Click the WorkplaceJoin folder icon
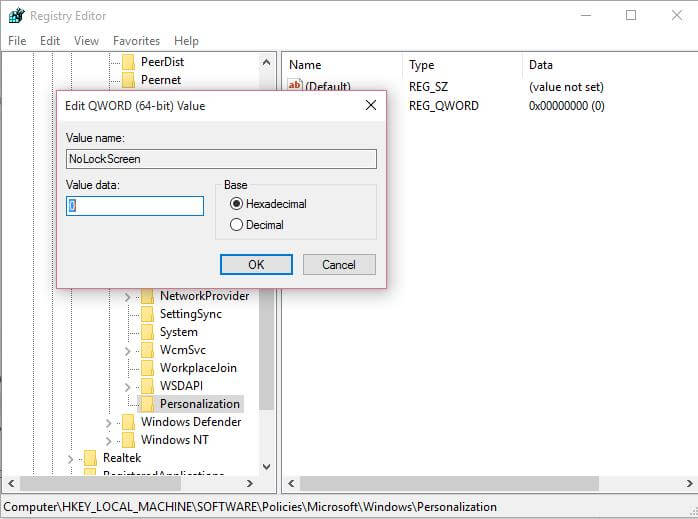The width and height of the screenshot is (698, 519). 147,368
